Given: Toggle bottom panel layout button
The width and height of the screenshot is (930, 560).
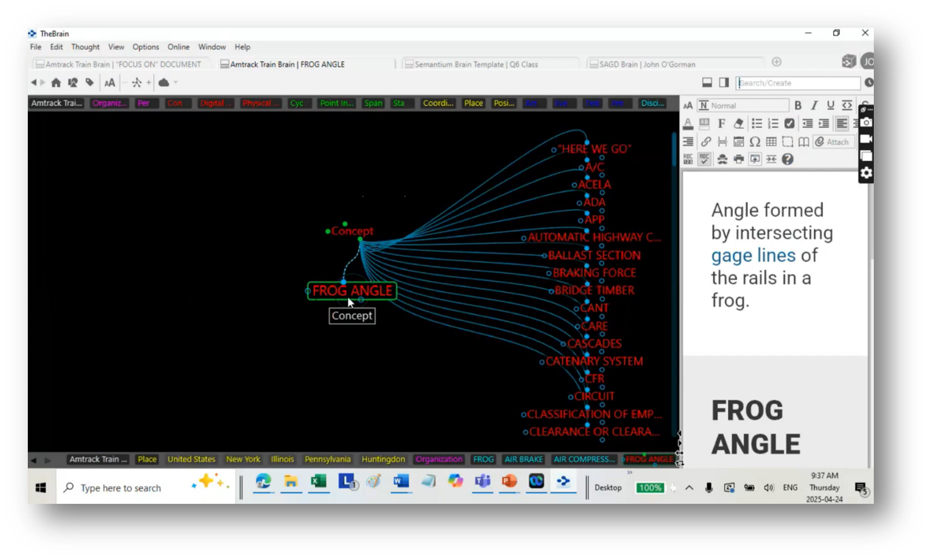Looking at the screenshot, I should click(x=707, y=83).
